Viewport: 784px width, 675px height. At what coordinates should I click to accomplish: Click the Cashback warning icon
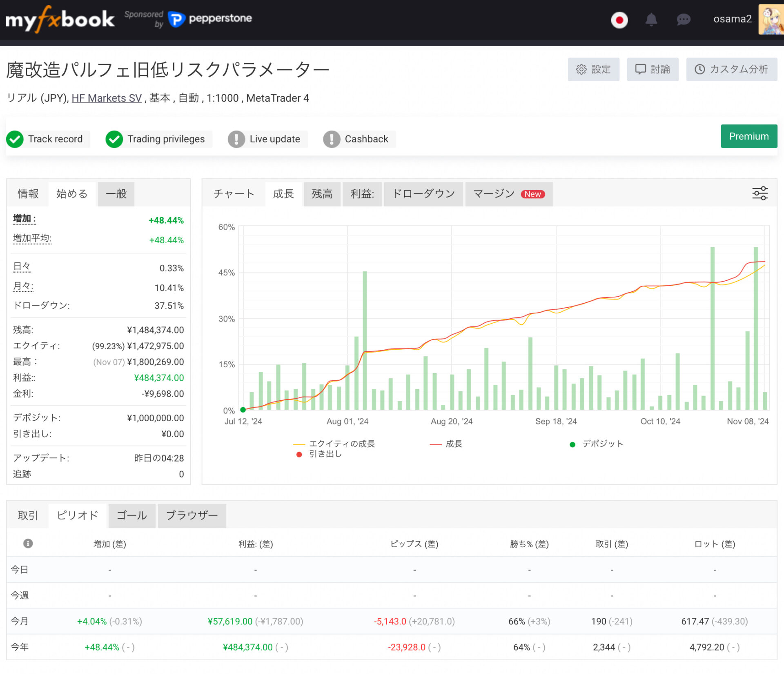[332, 139]
